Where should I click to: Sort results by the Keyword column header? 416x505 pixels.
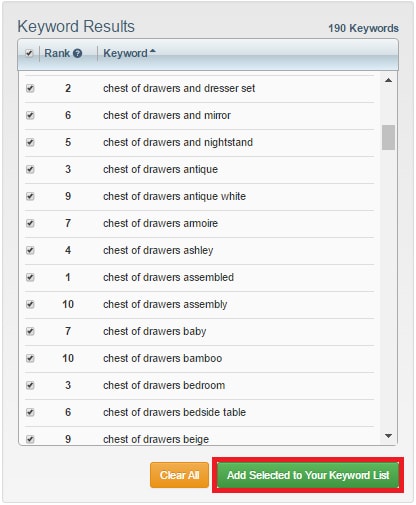pos(125,53)
